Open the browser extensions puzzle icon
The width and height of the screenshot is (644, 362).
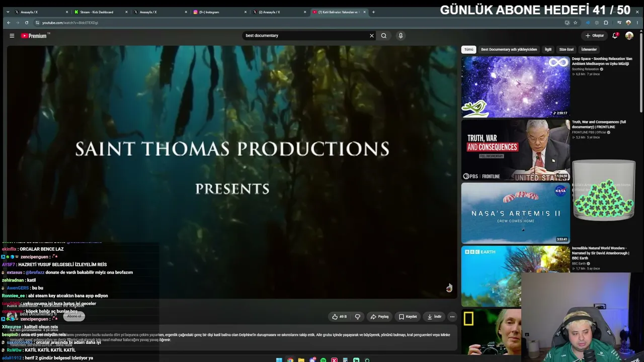606,23
